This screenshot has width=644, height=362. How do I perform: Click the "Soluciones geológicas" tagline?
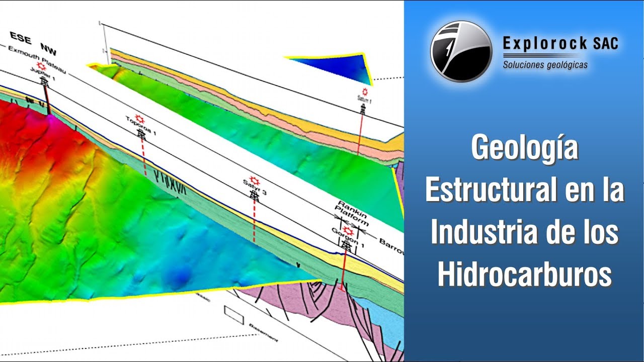point(545,65)
